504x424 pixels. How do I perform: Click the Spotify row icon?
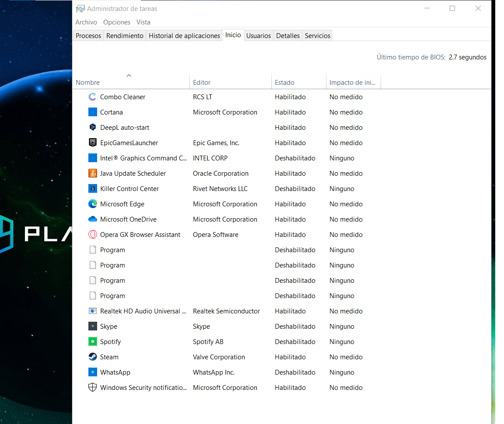coord(93,342)
